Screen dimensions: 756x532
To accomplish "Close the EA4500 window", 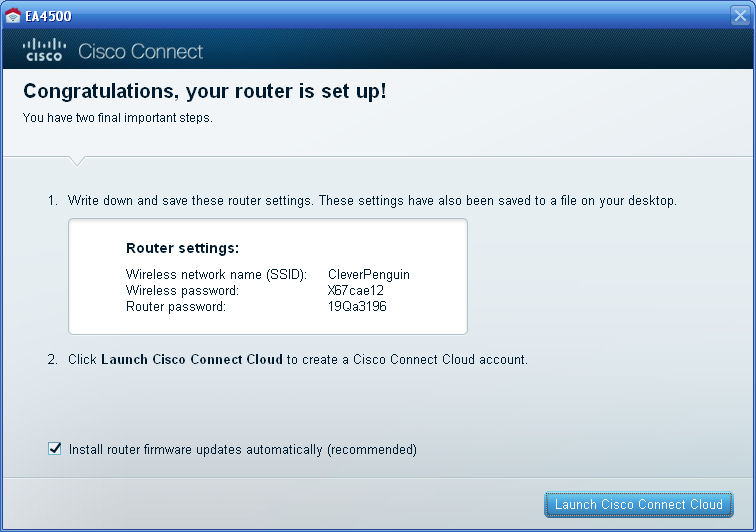I will pos(740,15).
